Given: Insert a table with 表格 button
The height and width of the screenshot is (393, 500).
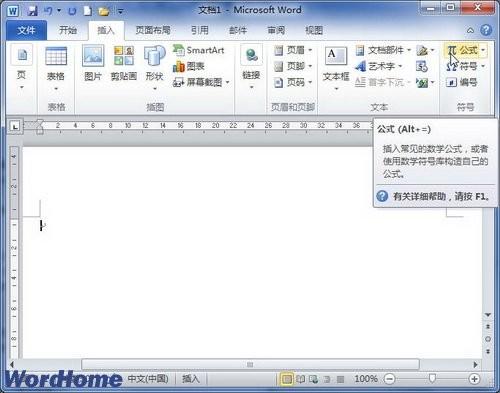Looking at the screenshot, I should pos(56,68).
